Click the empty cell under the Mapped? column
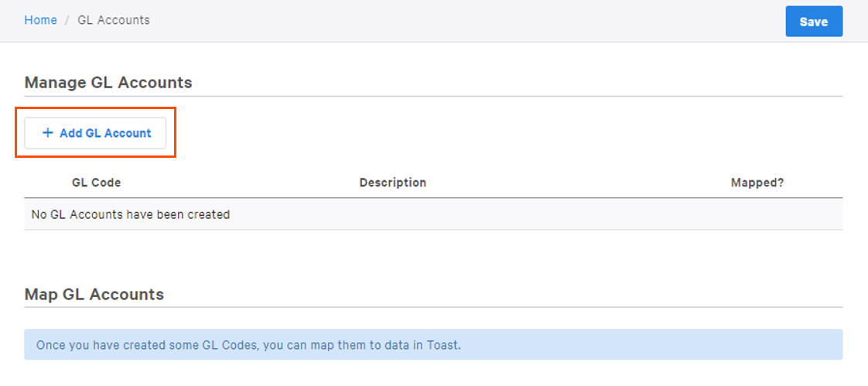Screen dimensions: 868x386 click(x=757, y=214)
